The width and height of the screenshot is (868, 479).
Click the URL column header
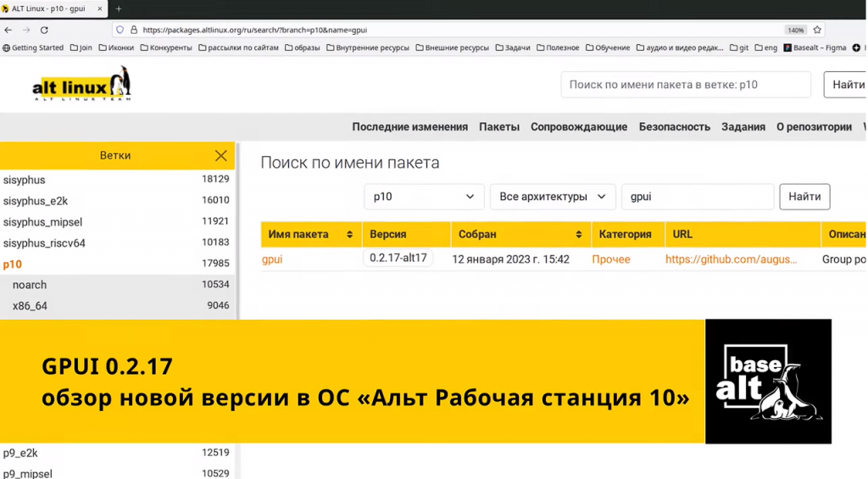[743, 234]
